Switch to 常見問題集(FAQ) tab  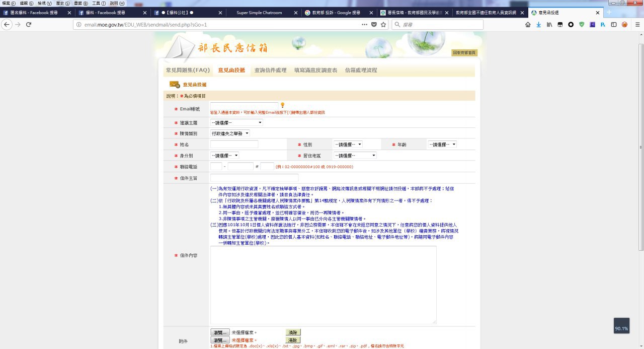[188, 70]
